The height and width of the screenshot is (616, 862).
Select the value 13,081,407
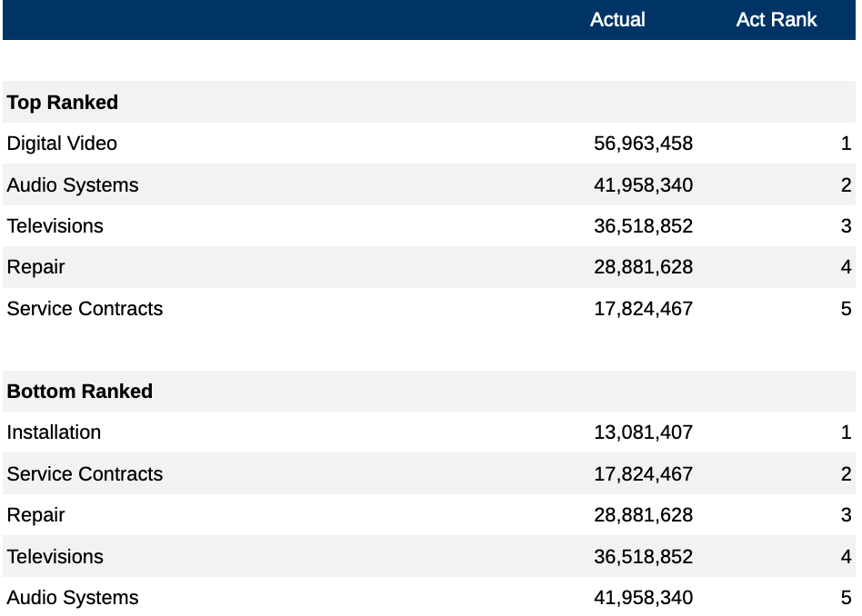pyautogui.click(x=643, y=432)
